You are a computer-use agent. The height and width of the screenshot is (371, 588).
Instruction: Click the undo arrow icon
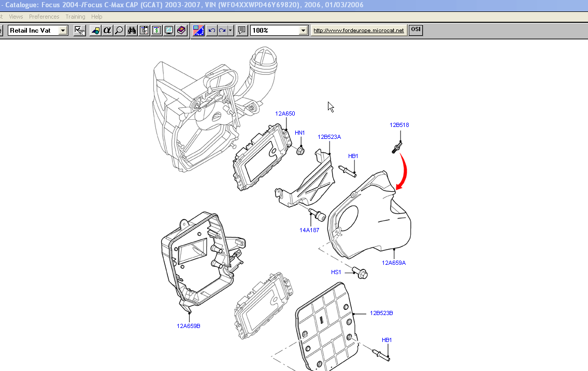coord(211,31)
